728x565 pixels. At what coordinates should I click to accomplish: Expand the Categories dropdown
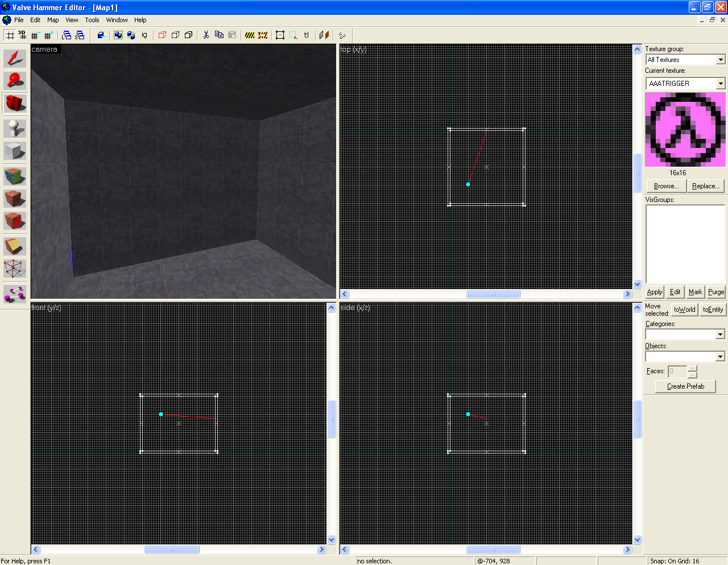click(720, 335)
